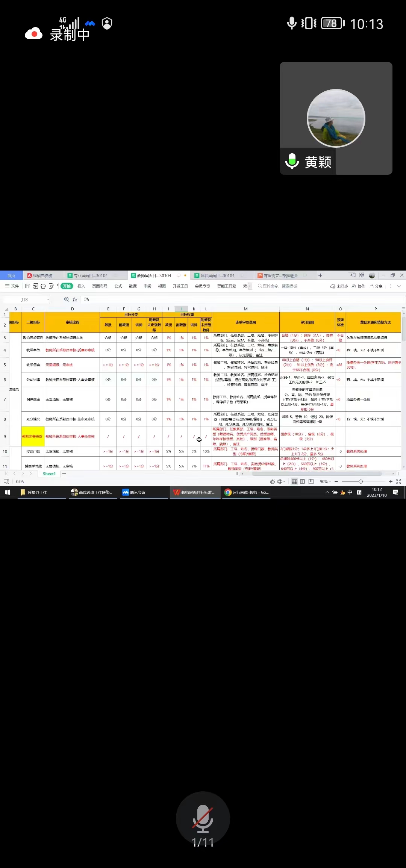This screenshot has height=868, width=406.
Task: Click the WPS app grid icon
Action: coord(362,275)
